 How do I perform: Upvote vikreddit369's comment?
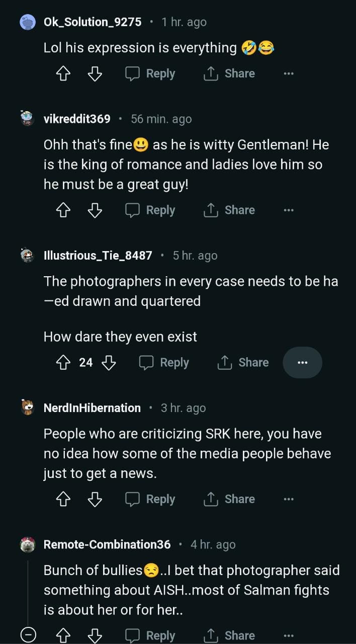(63, 211)
